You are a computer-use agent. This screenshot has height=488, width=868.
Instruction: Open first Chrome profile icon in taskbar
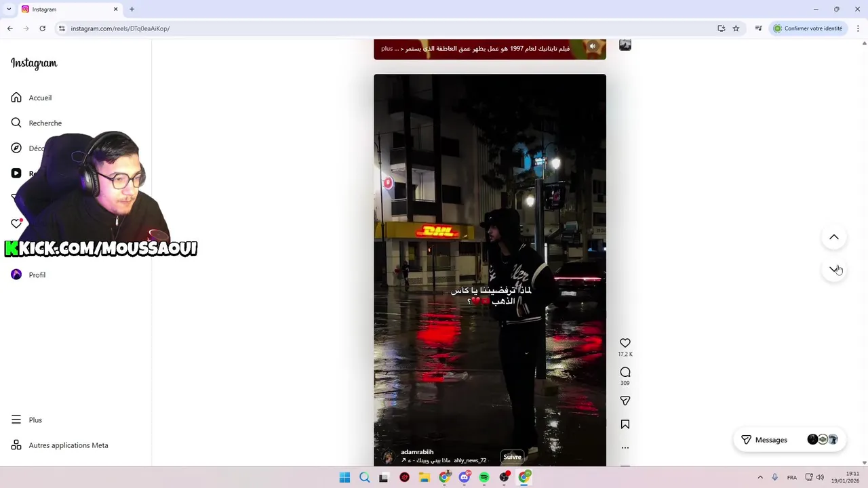[444, 477]
